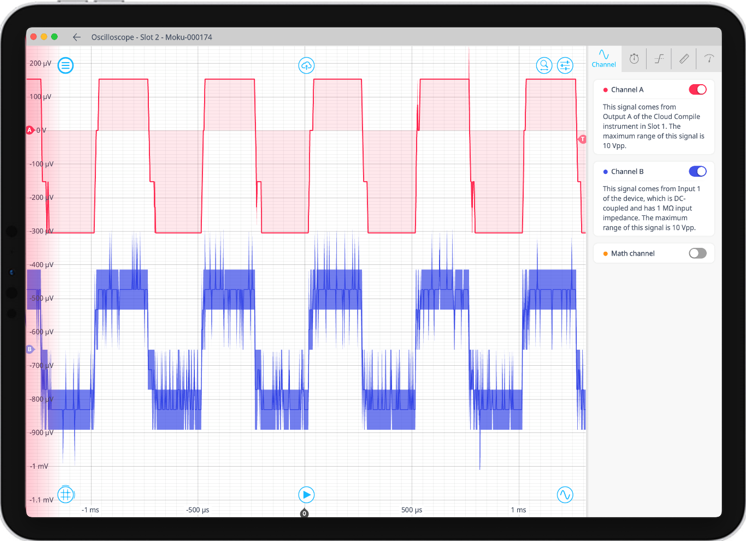Viewport: 746px width, 541px height.
Task: Toggle Channel B off
Action: coord(697,171)
